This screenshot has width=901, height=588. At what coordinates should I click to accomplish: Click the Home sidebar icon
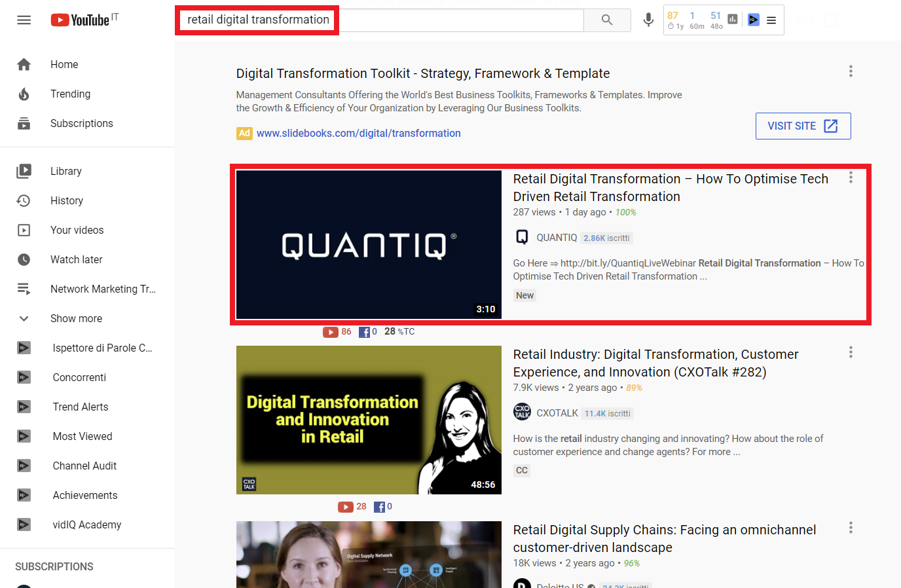(x=24, y=64)
